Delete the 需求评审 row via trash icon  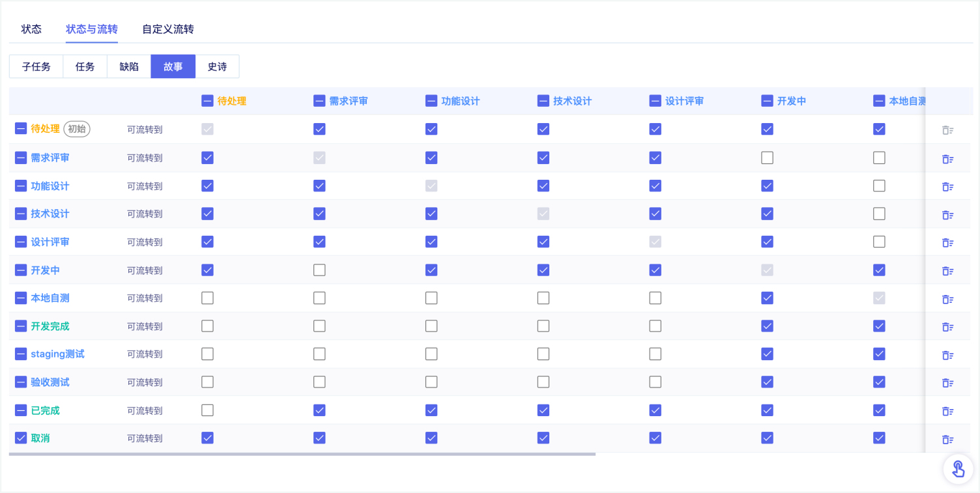(x=947, y=158)
